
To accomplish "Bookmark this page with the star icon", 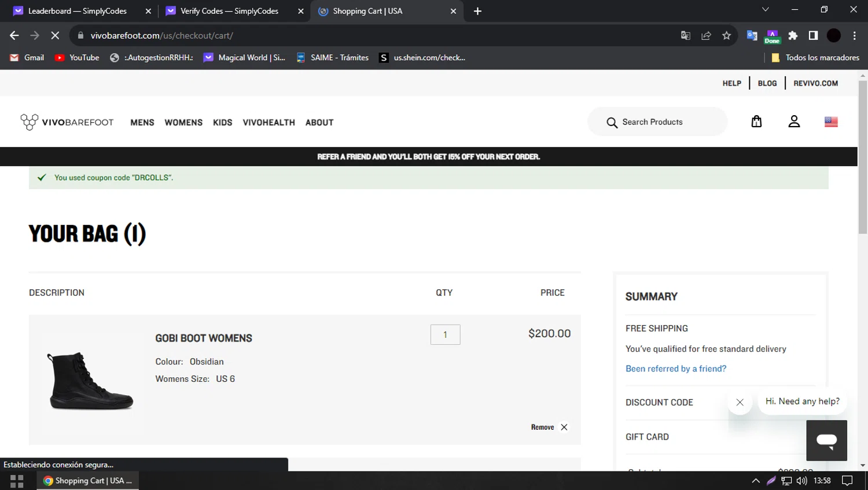I will (x=726, y=35).
